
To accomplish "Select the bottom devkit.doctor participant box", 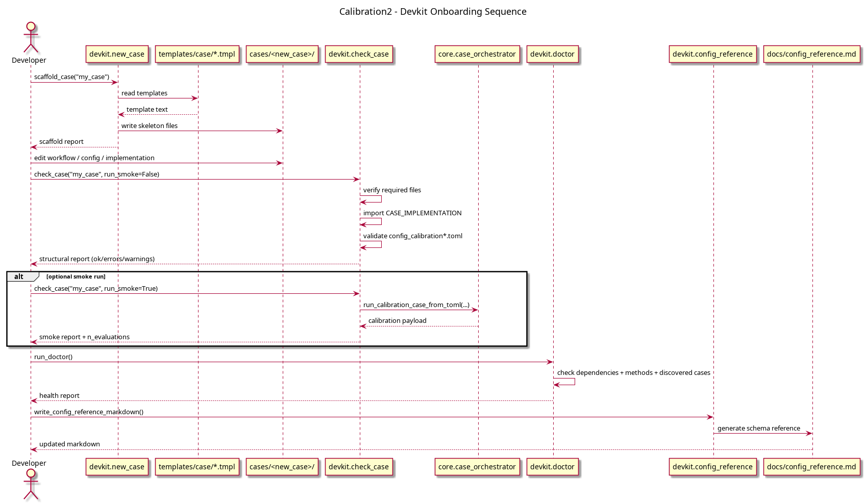I will tap(552, 467).
